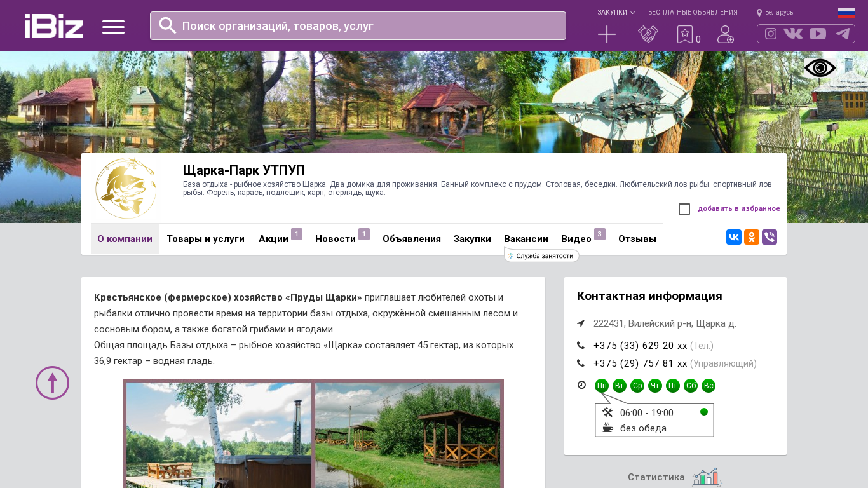Click phone icon beside +375 (33) number

581,346
